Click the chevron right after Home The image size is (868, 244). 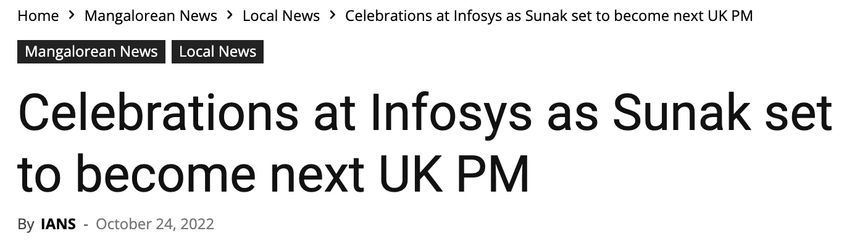tap(72, 15)
